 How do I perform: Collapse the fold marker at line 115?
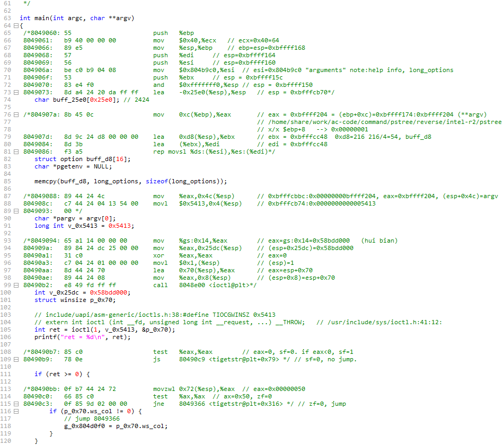[16, 404]
